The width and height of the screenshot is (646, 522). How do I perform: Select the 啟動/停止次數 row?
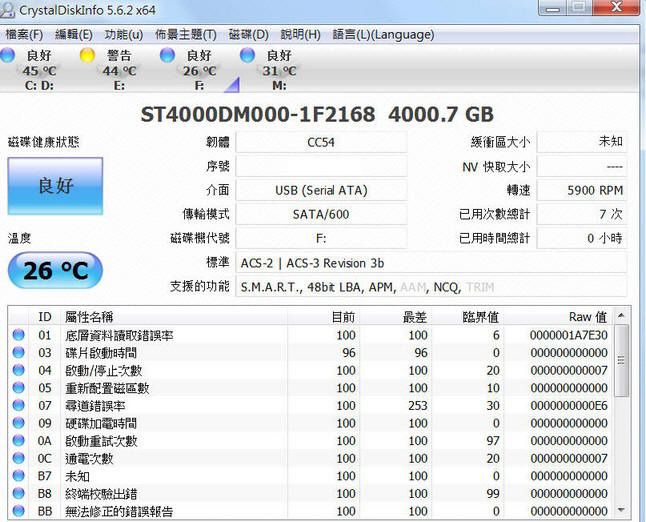click(x=311, y=370)
